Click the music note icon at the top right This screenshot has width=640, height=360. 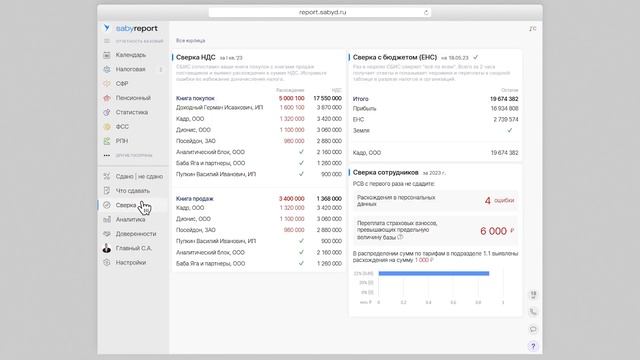tap(533, 29)
